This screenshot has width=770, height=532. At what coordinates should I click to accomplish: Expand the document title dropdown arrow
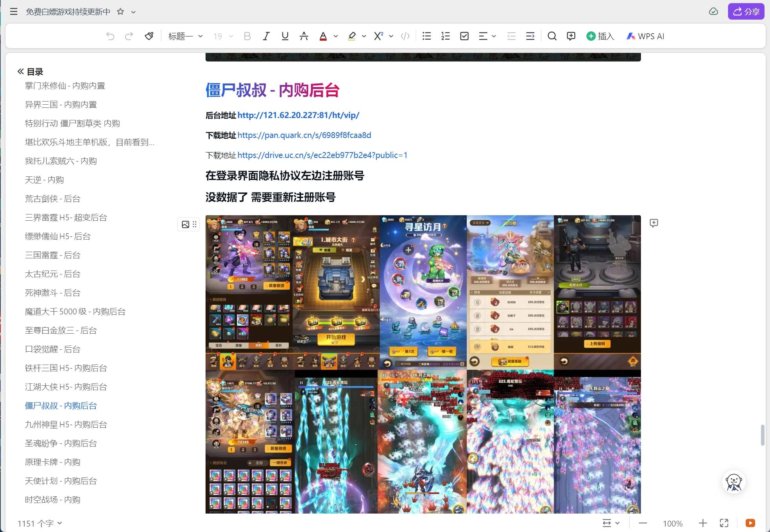click(133, 12)
